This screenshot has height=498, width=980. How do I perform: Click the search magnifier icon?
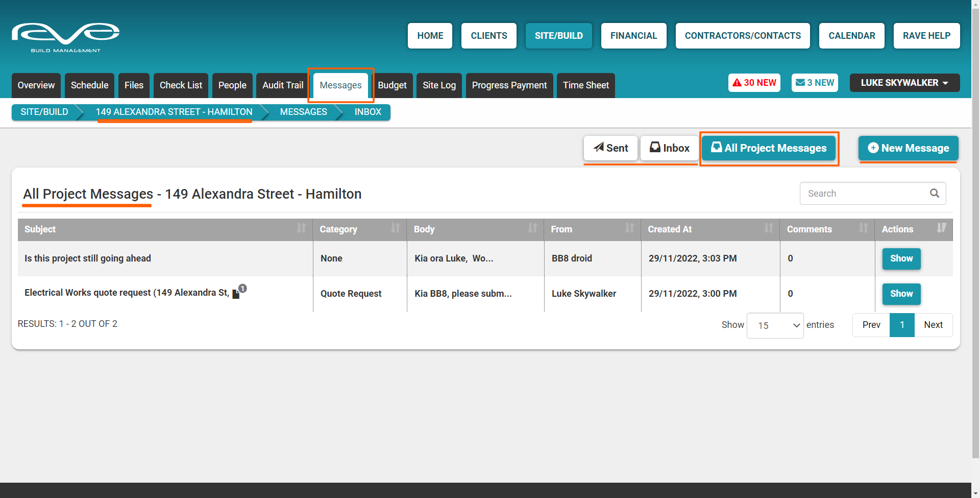click(x=934, y=193)
